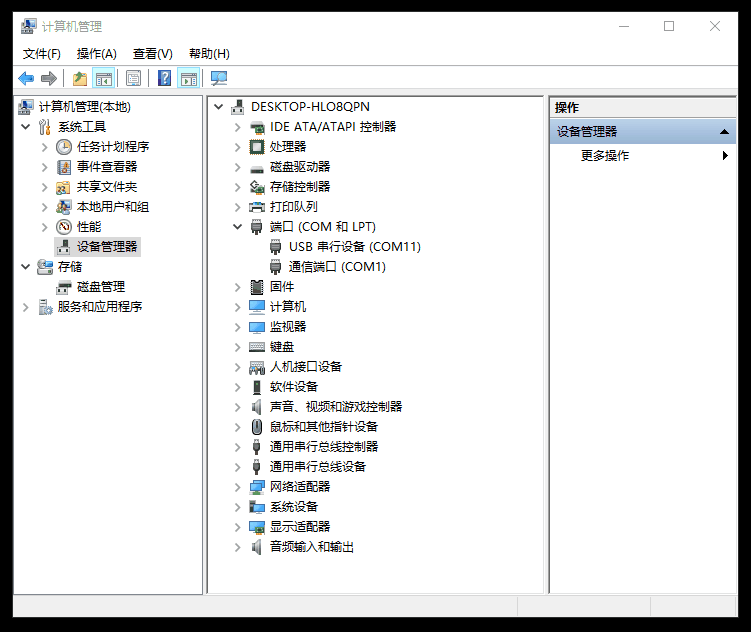
Task: Click the 网络适配器 icon
Action: point(257,487)
